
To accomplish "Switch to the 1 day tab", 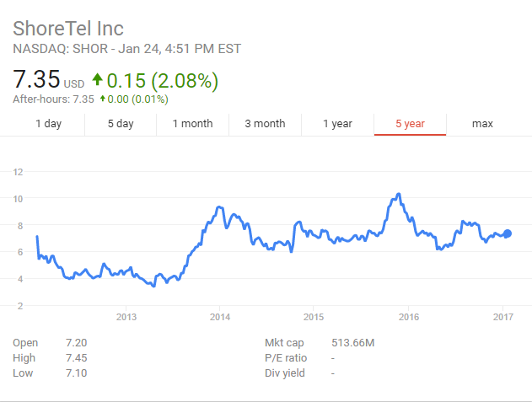I will 48,124.
